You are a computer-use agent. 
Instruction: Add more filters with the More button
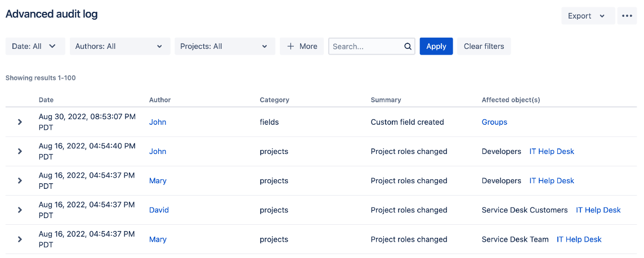[x=302, y=46]
